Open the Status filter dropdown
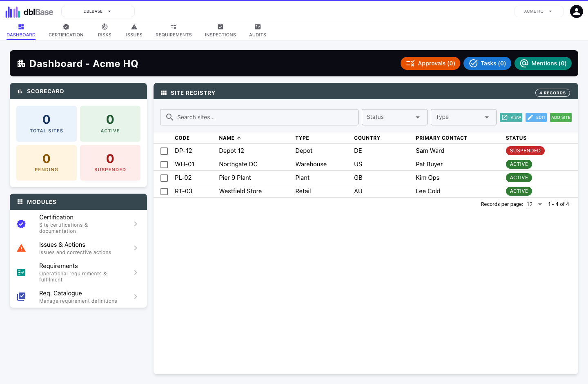 tap(394, 117)
